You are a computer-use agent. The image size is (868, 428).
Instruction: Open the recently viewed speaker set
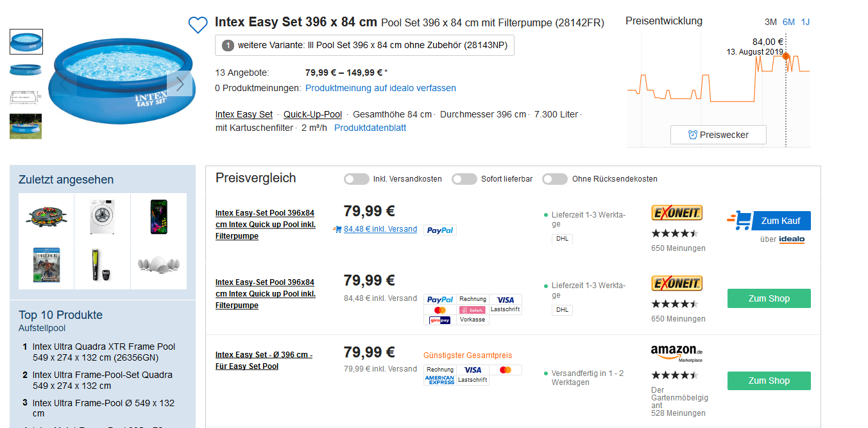(x=158, y=264)
